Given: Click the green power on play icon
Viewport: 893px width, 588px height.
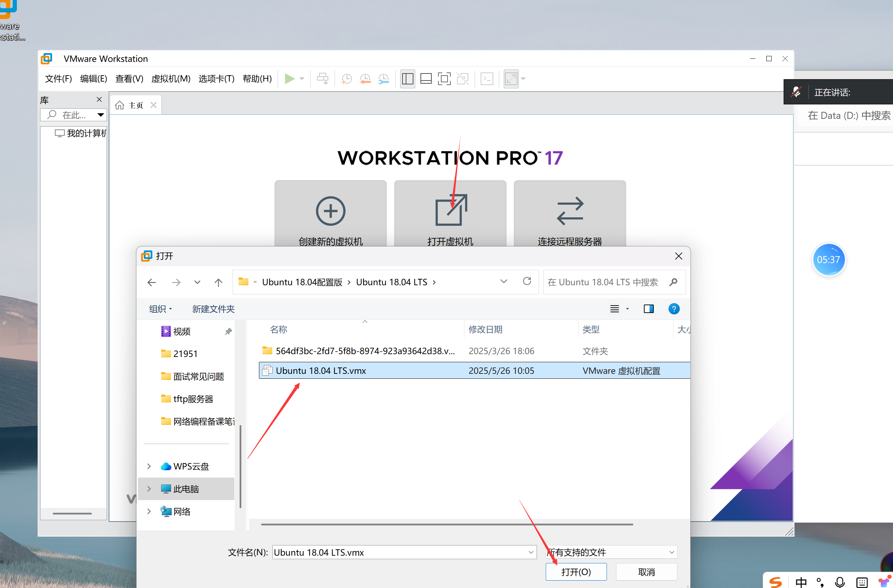Looking at the screenshot, I should (289, 79).
